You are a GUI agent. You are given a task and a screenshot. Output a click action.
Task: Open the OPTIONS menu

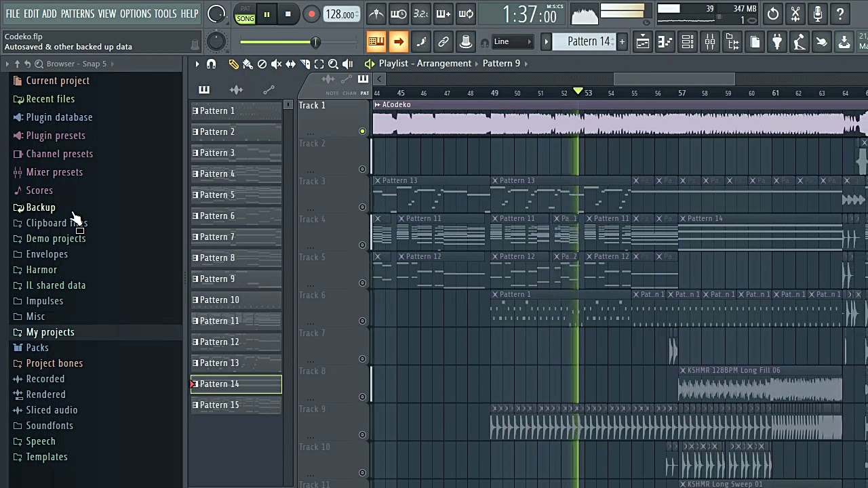(136, 14)
